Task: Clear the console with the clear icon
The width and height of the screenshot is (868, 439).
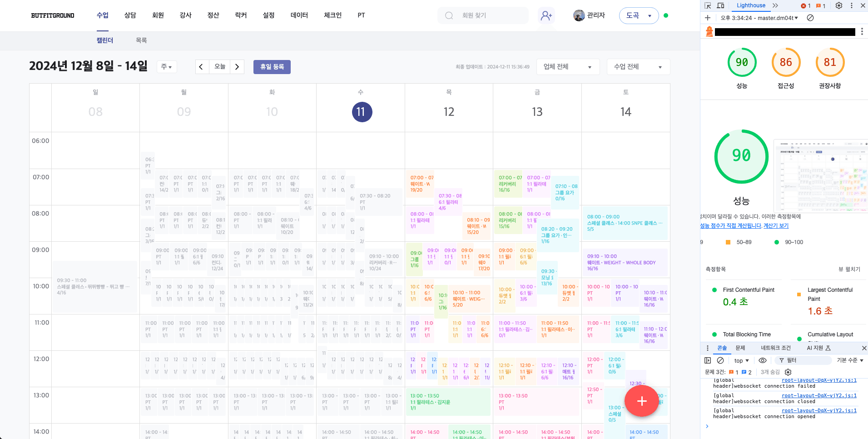Action: click(720, 360)
